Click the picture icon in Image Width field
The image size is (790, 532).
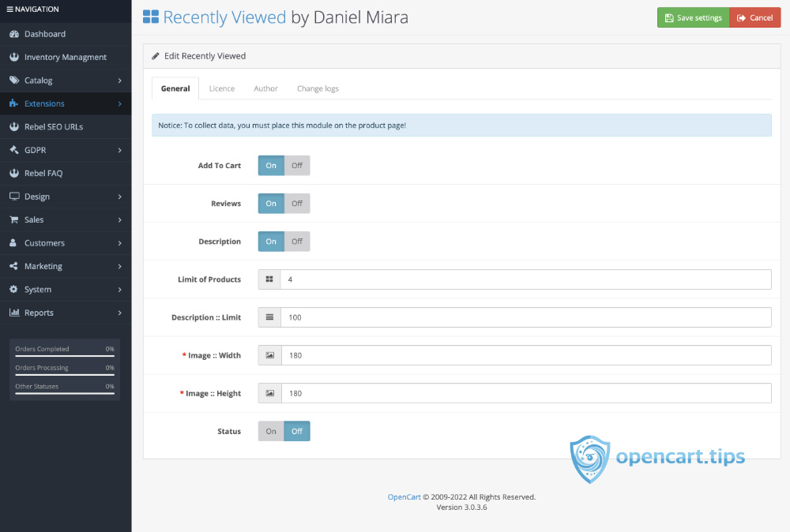pyautogui.click(x=270, y=355)
